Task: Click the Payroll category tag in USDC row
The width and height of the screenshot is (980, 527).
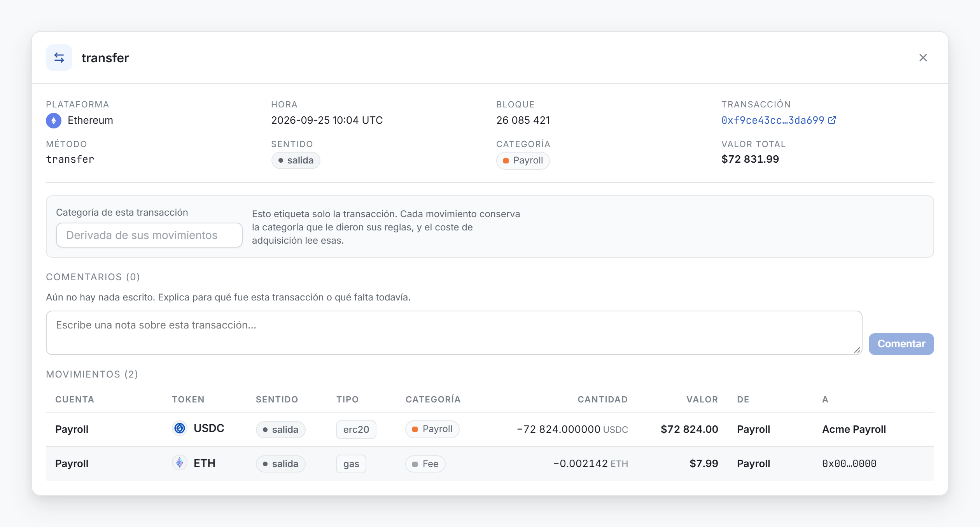Action: tap(432, 429)
